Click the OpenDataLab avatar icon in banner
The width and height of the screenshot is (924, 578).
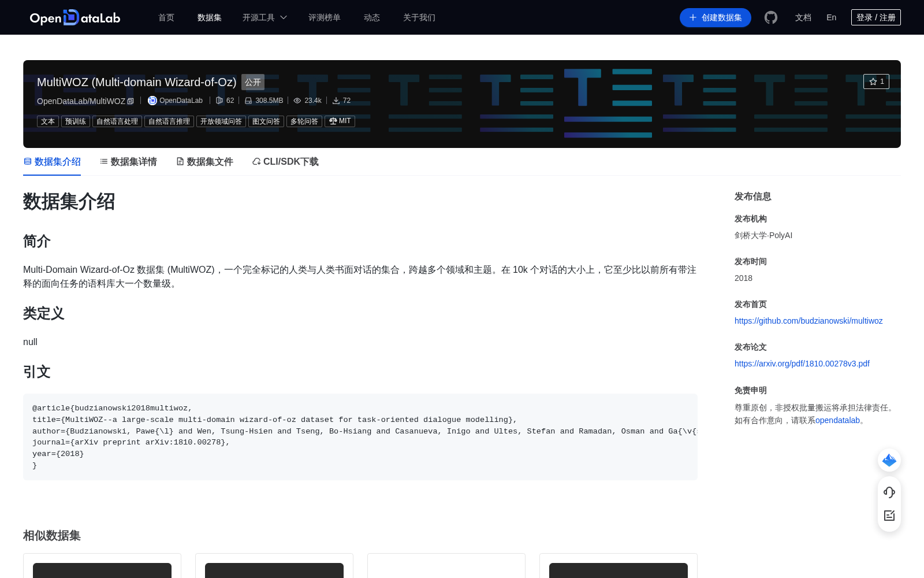152,101
